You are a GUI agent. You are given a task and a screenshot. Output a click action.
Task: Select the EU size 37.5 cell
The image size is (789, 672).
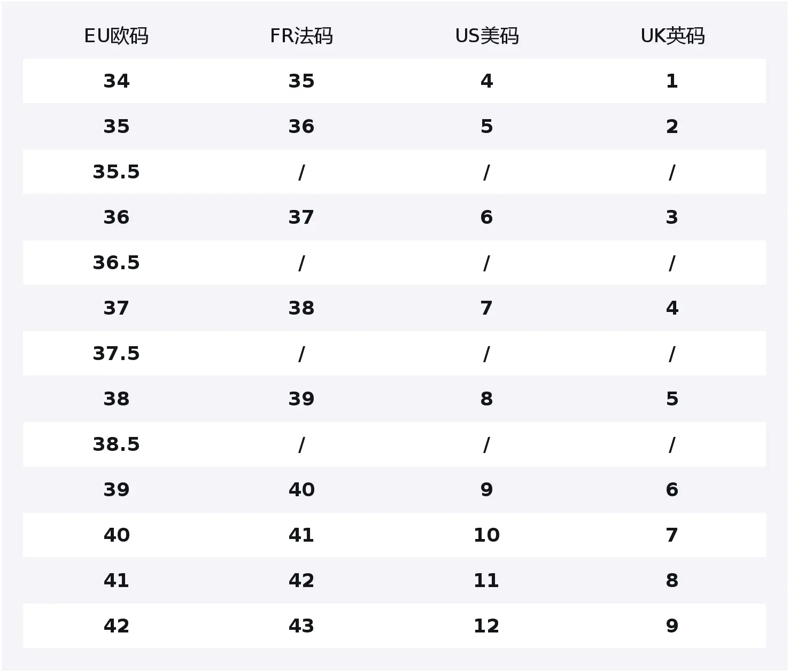click(116, 354)
